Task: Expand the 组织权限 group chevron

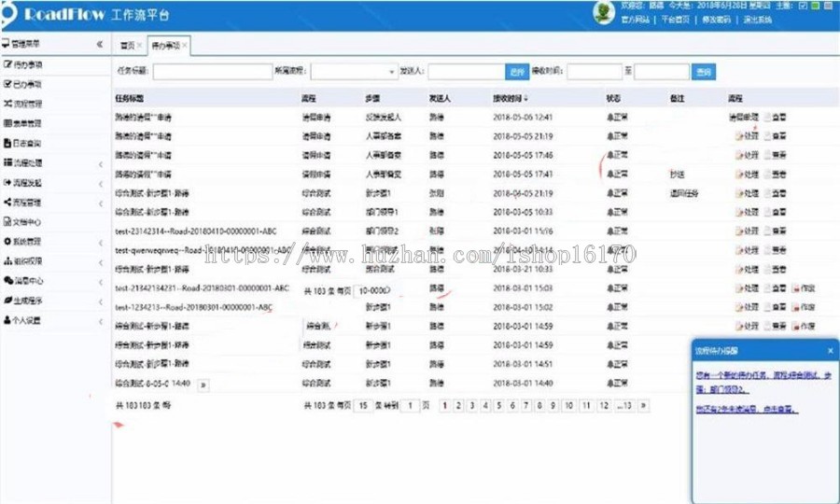Action: 101,262
